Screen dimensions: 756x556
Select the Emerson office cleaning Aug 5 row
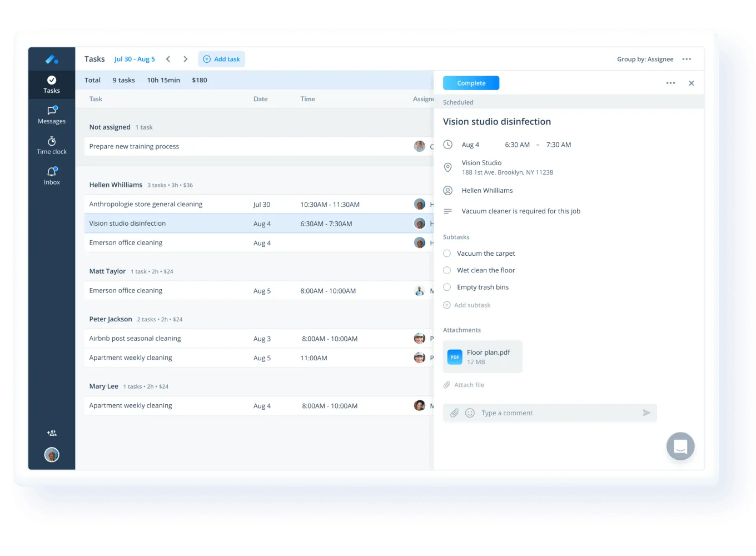[258, 291]
